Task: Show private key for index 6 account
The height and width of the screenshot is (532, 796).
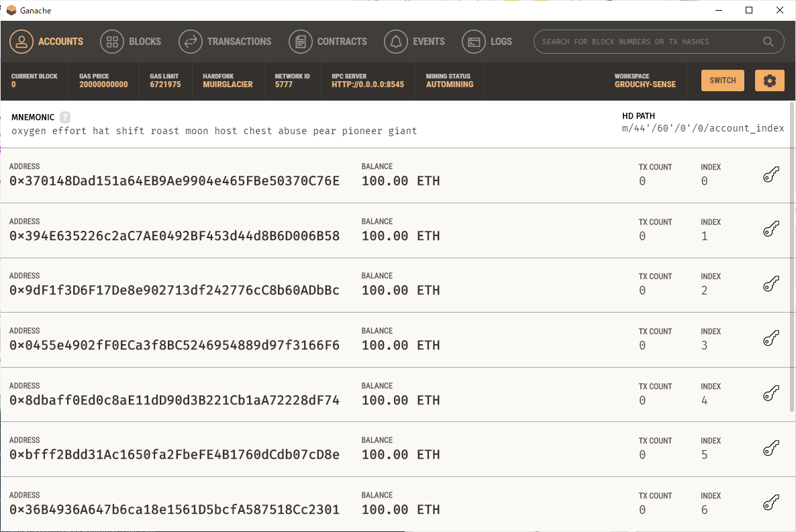Action: click(771, 504)
